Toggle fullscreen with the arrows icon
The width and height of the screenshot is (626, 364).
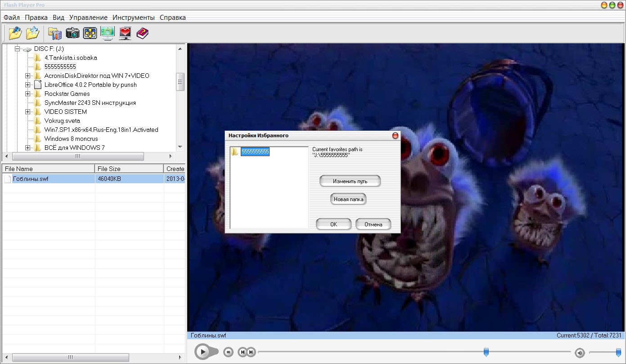pos(90,33)
